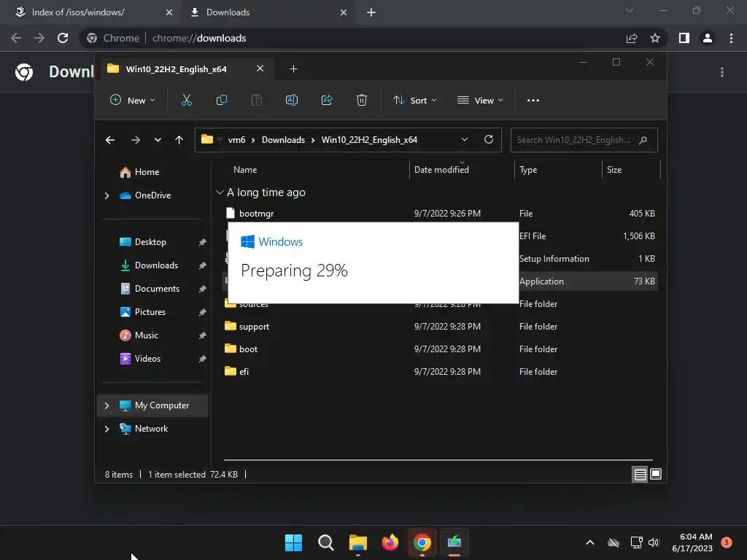This screenshot has width=747, height=560.
Task: Sort by the Date modified column header
Action: pos(441,170)
